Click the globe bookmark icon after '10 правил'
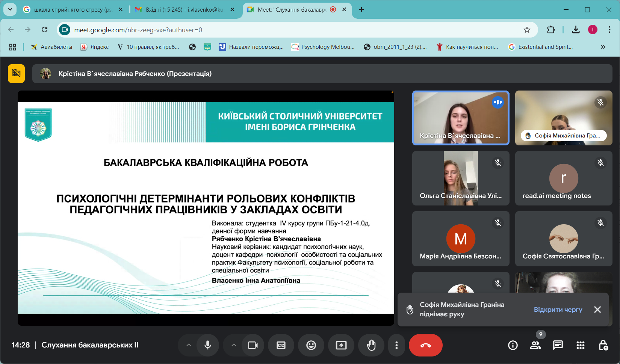Screen dimensions: 620x364 coord(192,47)
